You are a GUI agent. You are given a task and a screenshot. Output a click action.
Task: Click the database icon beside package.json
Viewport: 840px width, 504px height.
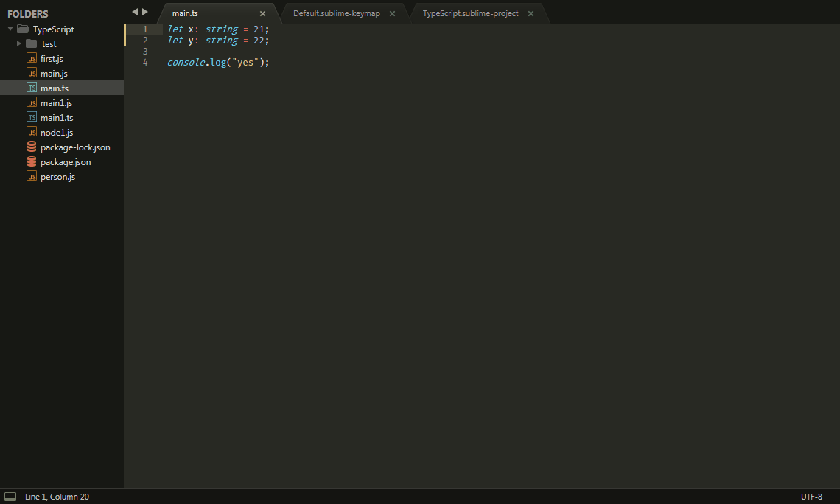pyautogui.click(x=32, y=161)
